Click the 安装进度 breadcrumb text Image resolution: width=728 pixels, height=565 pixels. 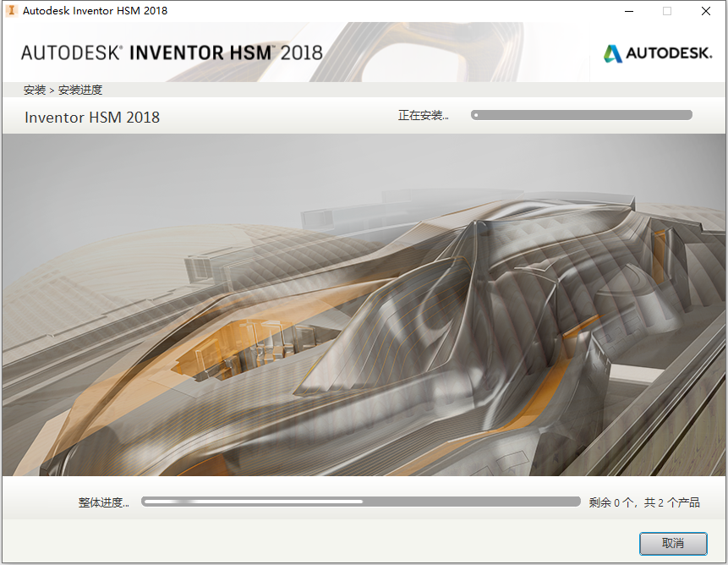(79, 90)
